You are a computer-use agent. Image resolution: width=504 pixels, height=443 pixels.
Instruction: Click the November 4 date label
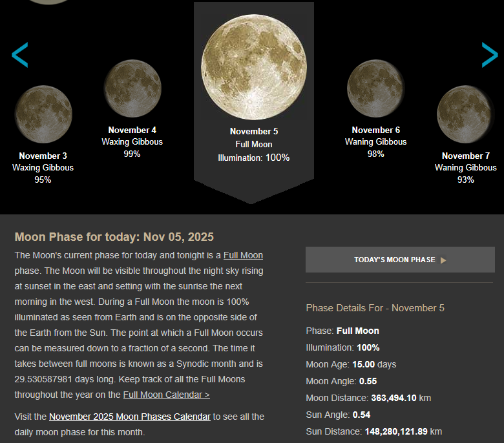click(x=132, y=130)
